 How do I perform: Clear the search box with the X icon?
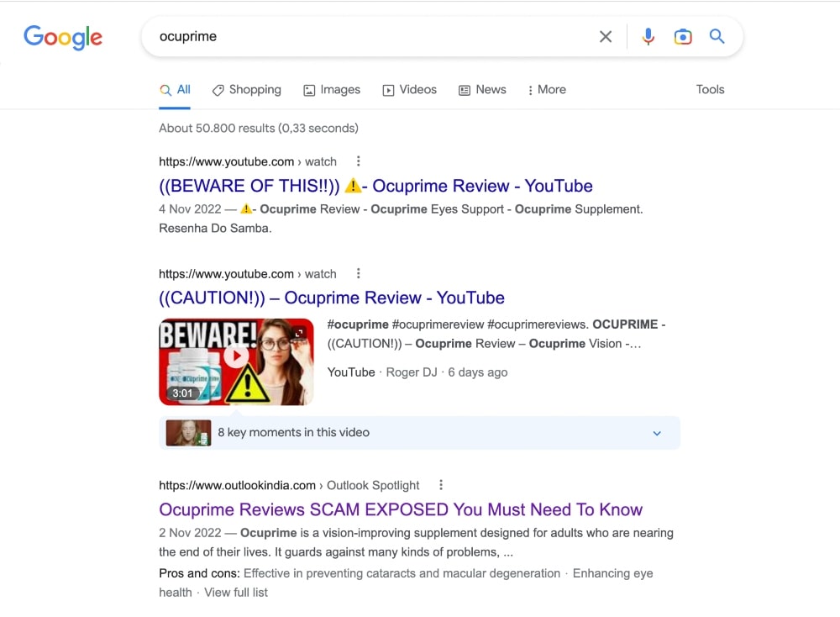[606, 36]
